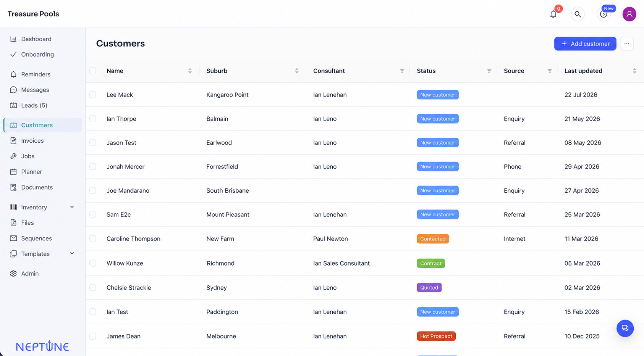644x356 pixels.
Task: Filter by the Source column funnel icon
Action: (x=549, y=71)
